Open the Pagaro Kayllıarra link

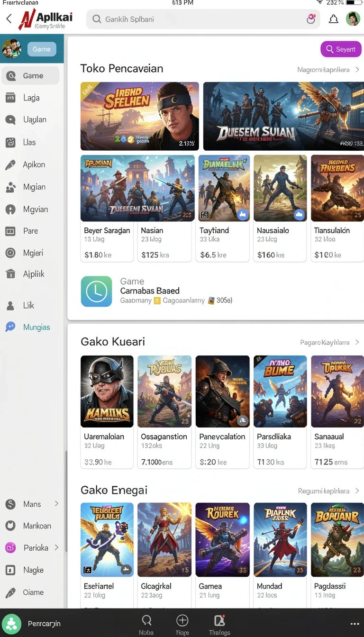[325, 342]
